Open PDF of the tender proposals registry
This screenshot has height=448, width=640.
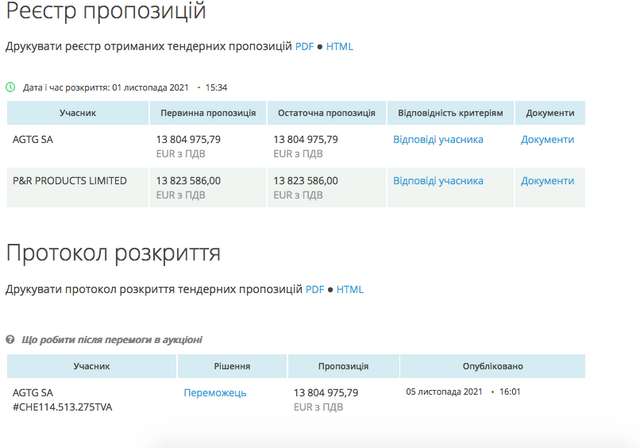[x=304, y=46]
